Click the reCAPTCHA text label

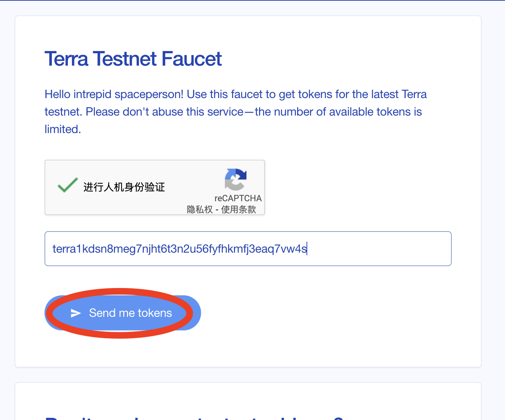click(238, 198)
